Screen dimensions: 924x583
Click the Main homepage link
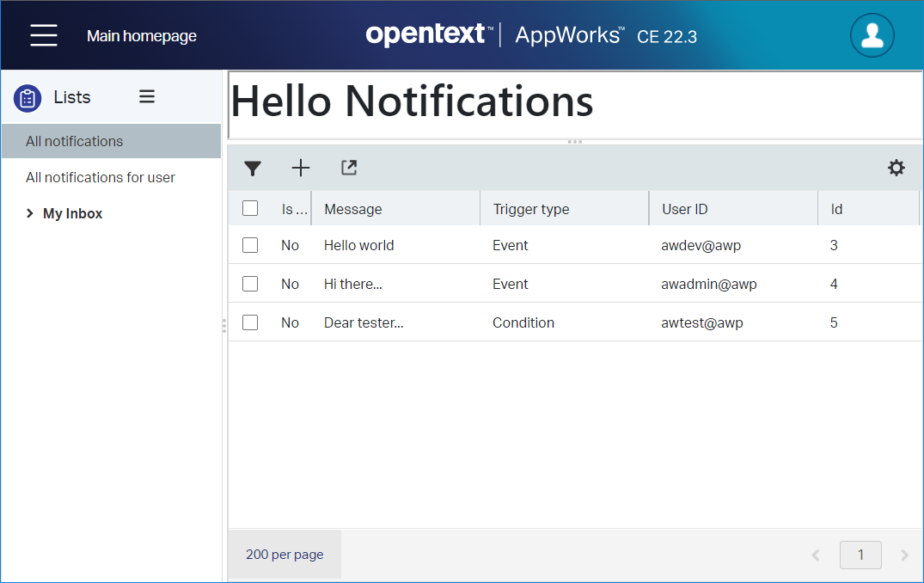(x=142, y=36)
